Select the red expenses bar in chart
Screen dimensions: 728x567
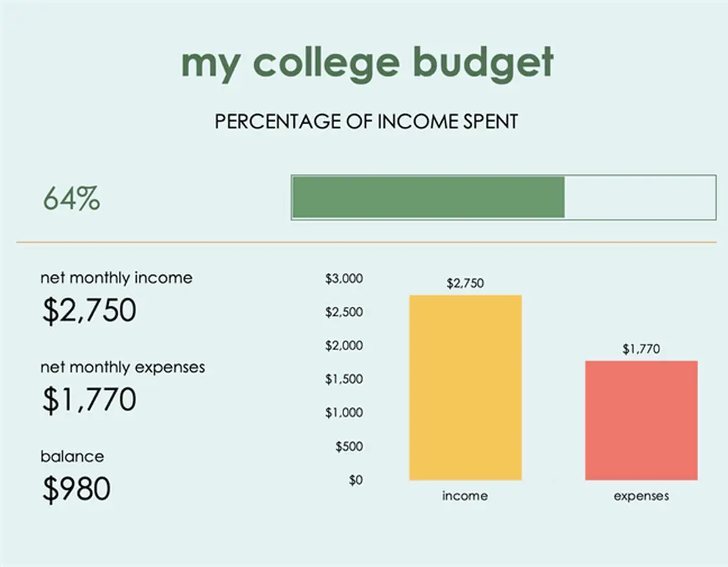pos(641,420)
